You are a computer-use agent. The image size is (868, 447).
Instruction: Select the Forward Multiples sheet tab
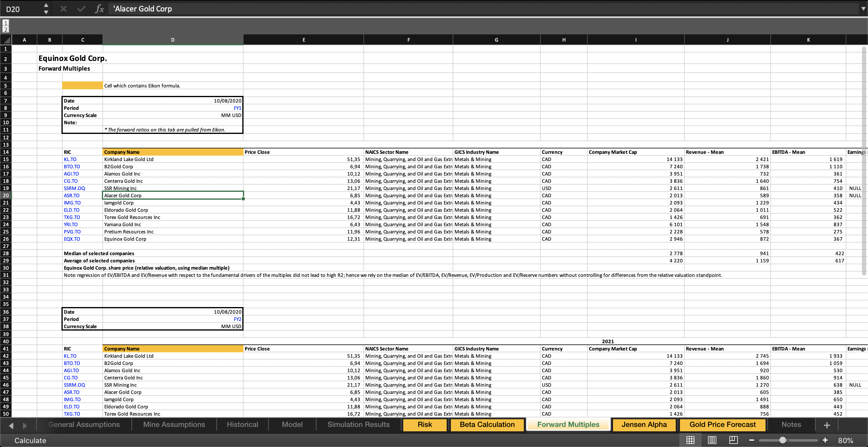tap(568, 424)
